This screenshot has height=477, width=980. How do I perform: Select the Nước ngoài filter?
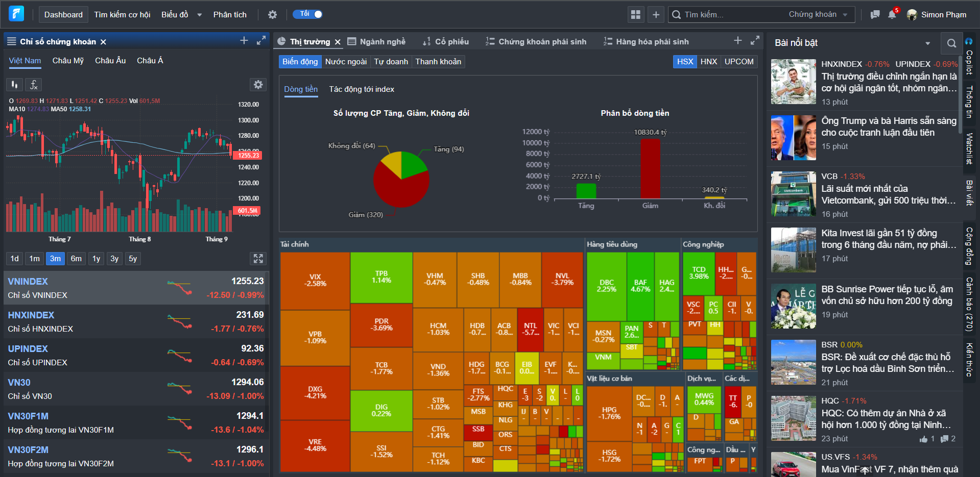pyautogui.click(x=346, y=62)
